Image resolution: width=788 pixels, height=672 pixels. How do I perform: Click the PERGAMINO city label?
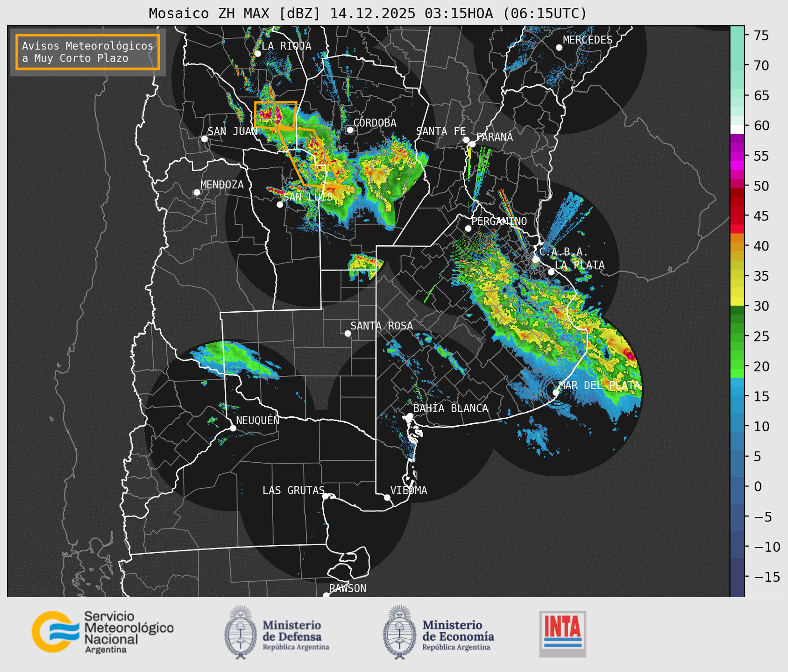pos(499,221)
